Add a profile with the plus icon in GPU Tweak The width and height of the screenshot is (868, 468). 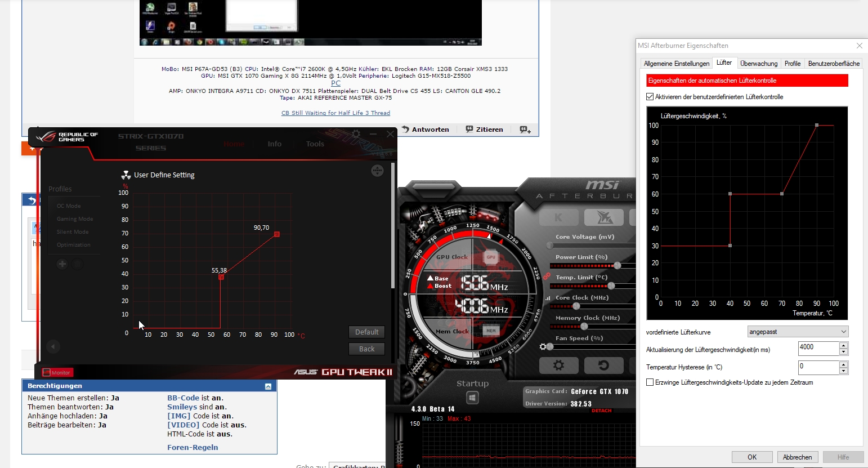point(62,264)
